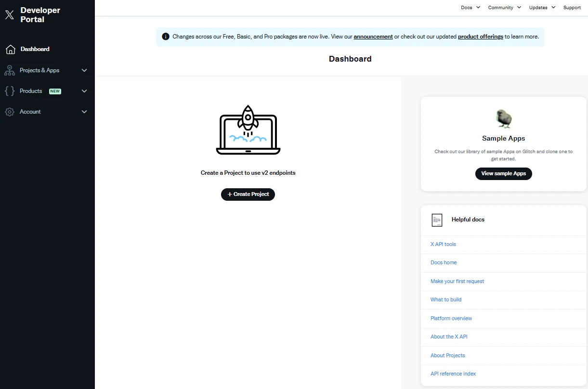Open the Platform overview link
Viewport: 588px width, 389px height.
click(x=451, y=318)
